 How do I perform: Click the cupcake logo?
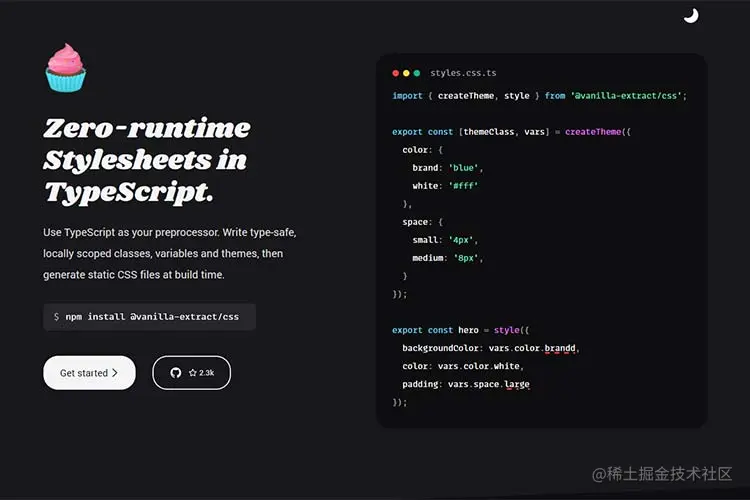(x=66, y=67)
